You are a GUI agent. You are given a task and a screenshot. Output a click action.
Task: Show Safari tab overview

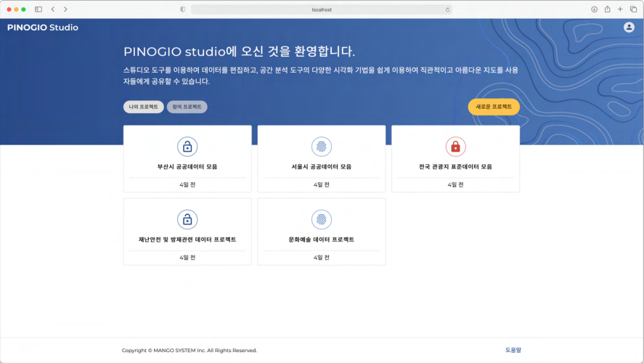[633, 9]
